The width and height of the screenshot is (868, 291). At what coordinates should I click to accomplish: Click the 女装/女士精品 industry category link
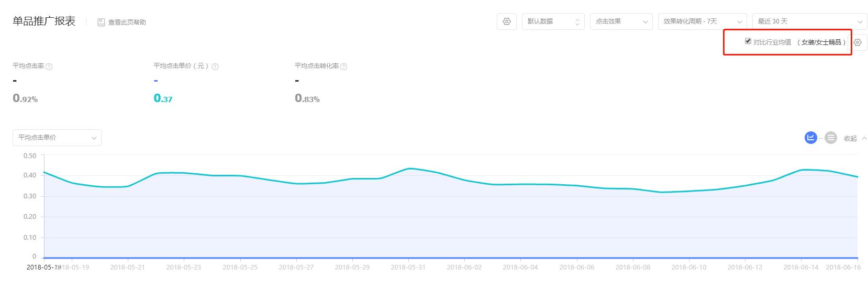(x=821, y=42)
